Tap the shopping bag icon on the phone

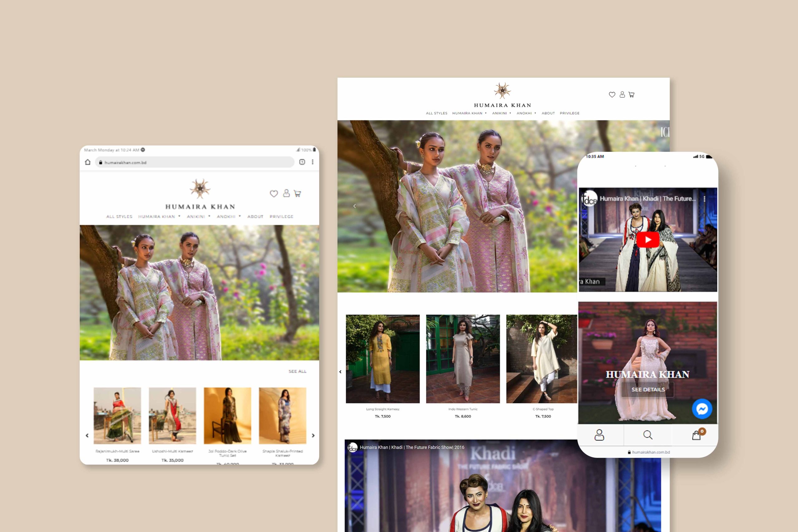[696, 435]
